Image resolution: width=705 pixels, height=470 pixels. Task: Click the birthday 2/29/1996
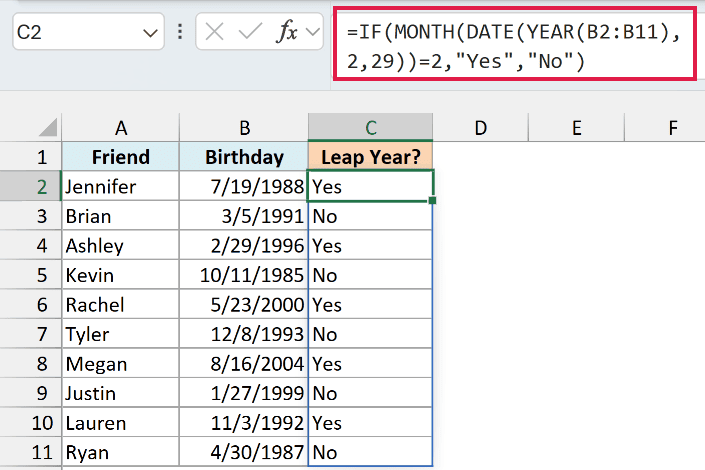(244, 246)
